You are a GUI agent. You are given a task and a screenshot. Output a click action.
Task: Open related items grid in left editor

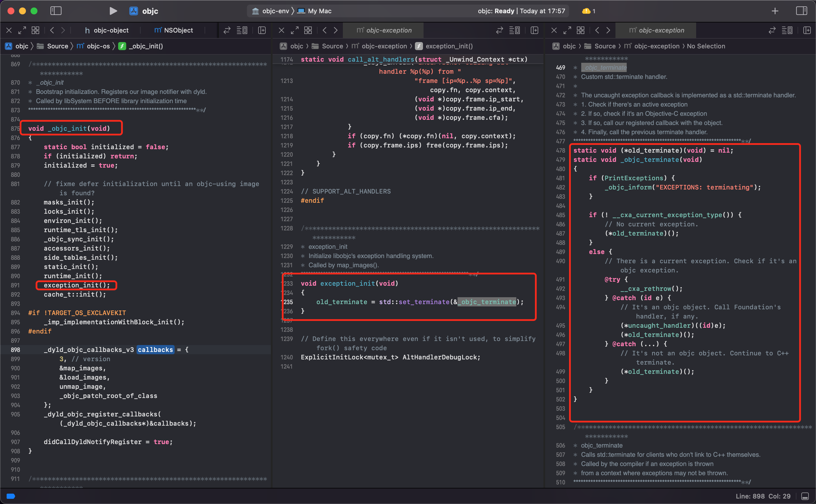coord(35,30)
